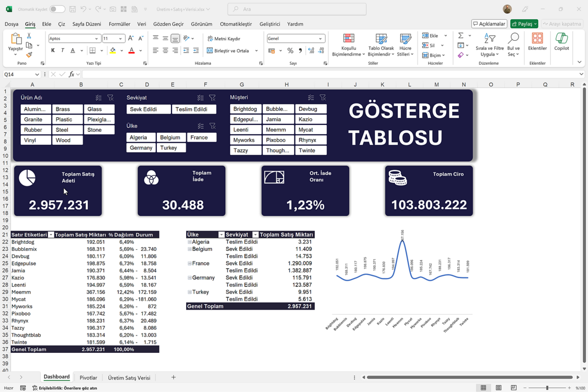Image resolution: width=588 pixels, height=392 pixels.
Task: Open the Formüller ribbon tab
Action: [119, 24]
